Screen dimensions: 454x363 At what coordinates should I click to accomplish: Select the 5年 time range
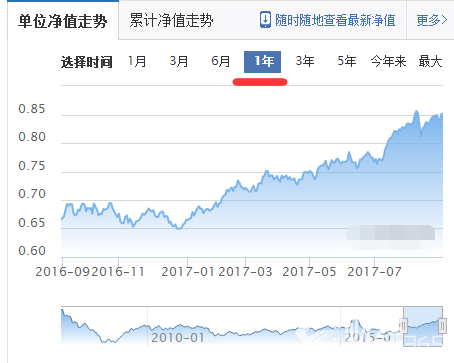[x=347, y=61]
